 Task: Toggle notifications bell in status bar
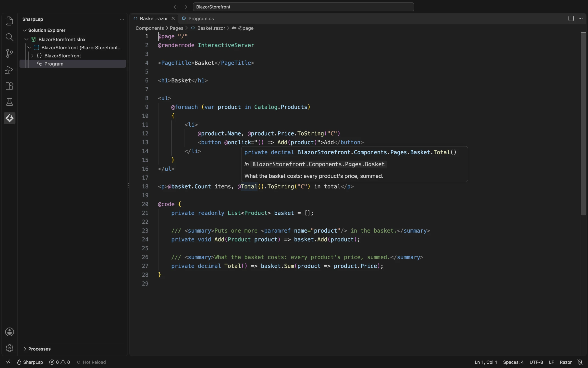(x=580, y=362)
